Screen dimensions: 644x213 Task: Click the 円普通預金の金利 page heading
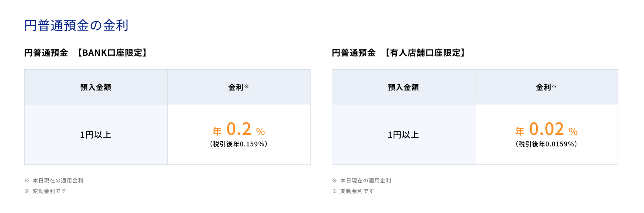[76, 26]
